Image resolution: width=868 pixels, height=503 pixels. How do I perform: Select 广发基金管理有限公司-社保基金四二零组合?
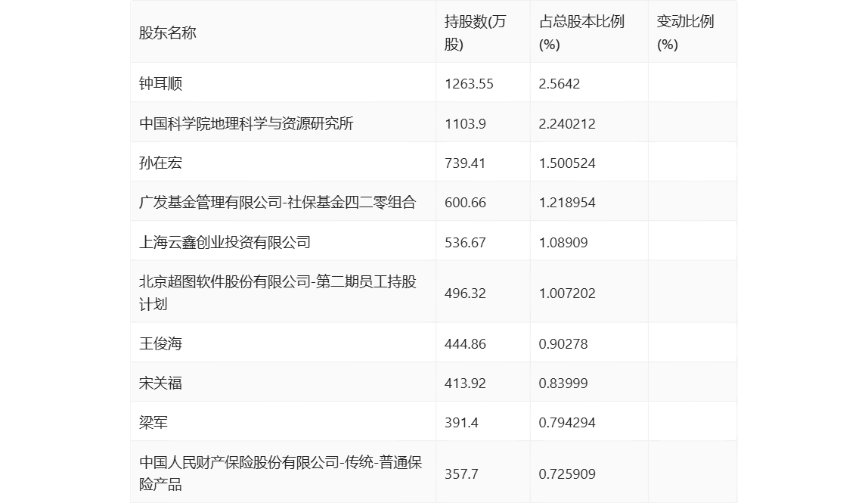coord(277,202)
